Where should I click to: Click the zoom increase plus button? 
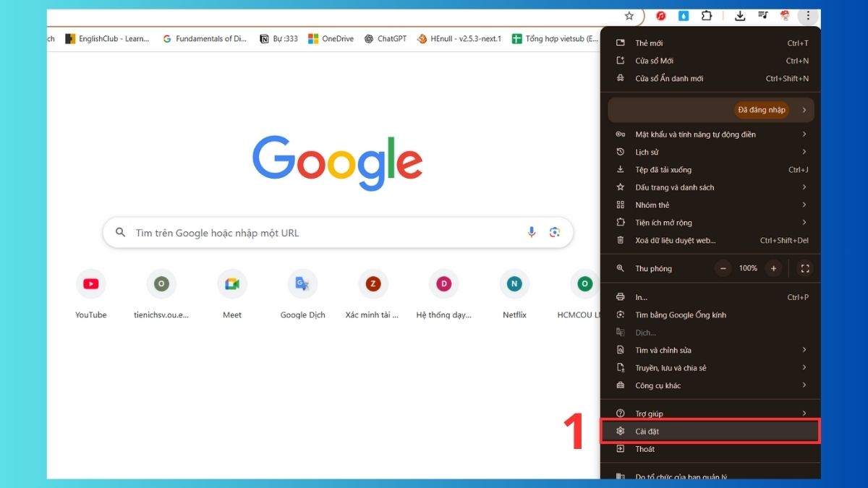pyautogui.click(x=773, y=267)
